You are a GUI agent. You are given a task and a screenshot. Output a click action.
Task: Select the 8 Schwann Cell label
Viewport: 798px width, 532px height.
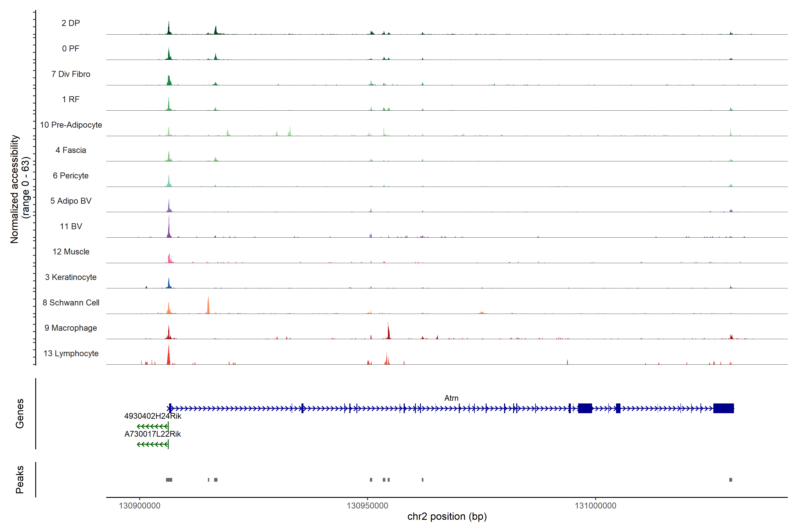[71, 303]
